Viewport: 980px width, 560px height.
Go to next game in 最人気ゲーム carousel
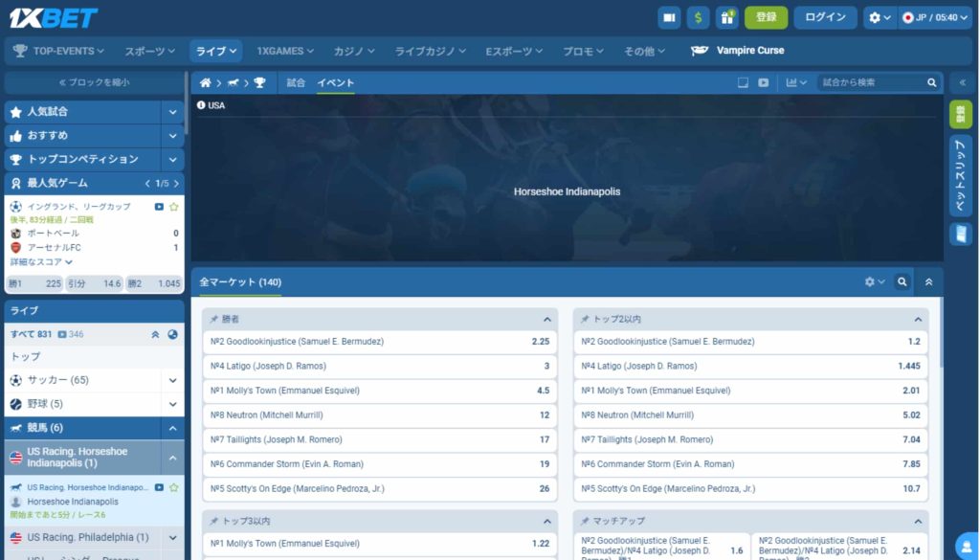176,183
